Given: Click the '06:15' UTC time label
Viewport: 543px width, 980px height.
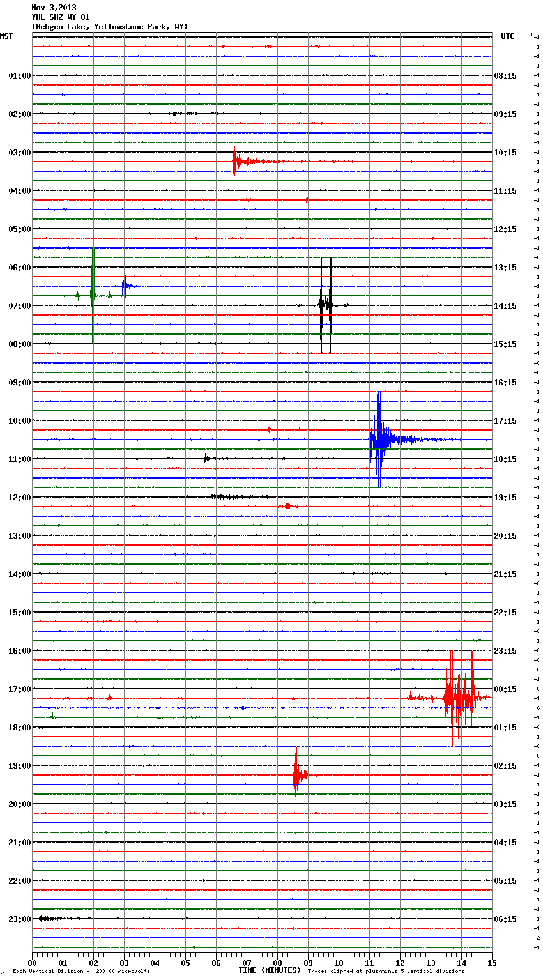Looking at the screenshot, I should point(505,919).
